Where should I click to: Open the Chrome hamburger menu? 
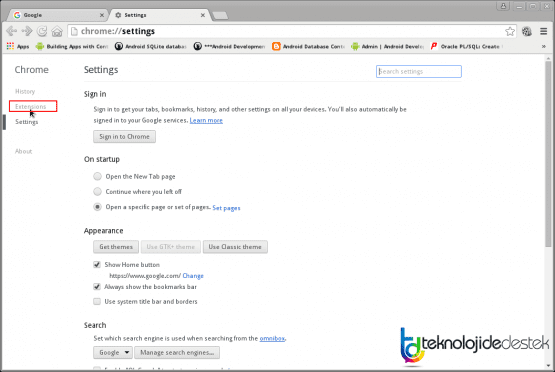point(544,31)
